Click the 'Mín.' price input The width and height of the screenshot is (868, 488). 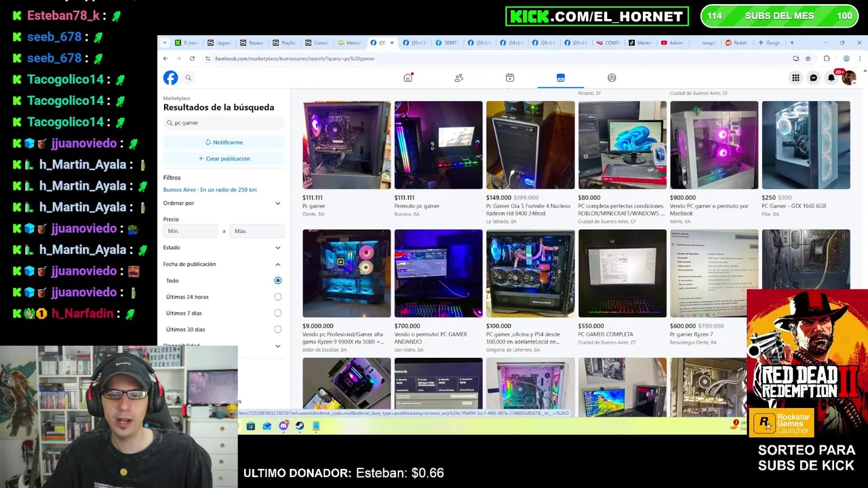coord(191,231)
